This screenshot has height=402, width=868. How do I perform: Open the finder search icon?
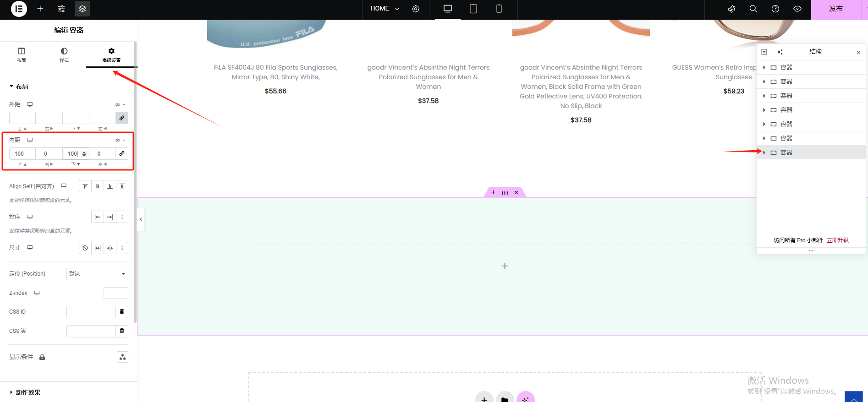tap(753, 9)
